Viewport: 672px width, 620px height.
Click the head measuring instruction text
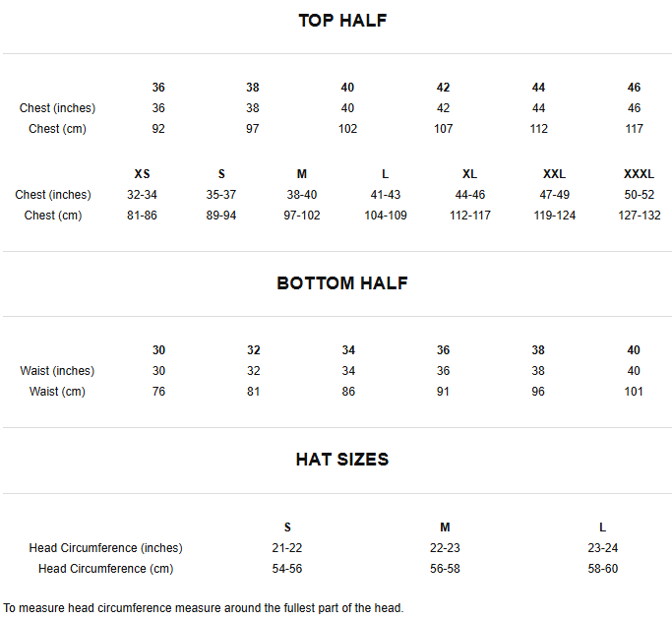coord(204,608)
